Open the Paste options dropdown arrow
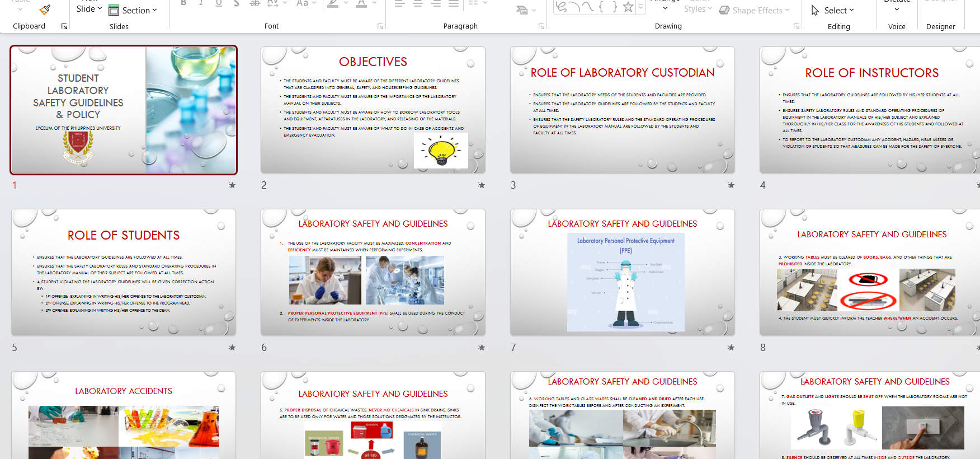The width and height of the screenshot is (980, 459). pyautogui.click(x=21, y=8)
